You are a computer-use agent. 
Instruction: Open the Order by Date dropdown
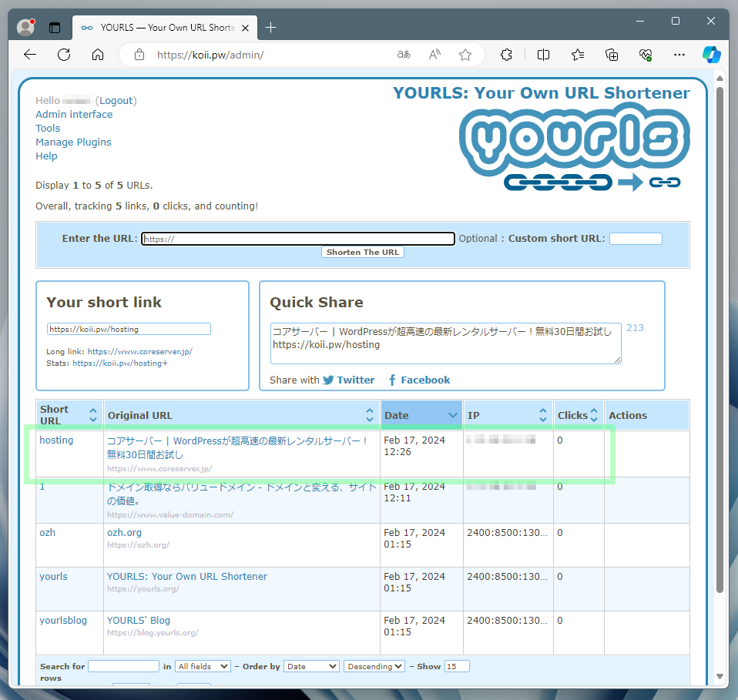pyautogui.click(x=311, y=667)
